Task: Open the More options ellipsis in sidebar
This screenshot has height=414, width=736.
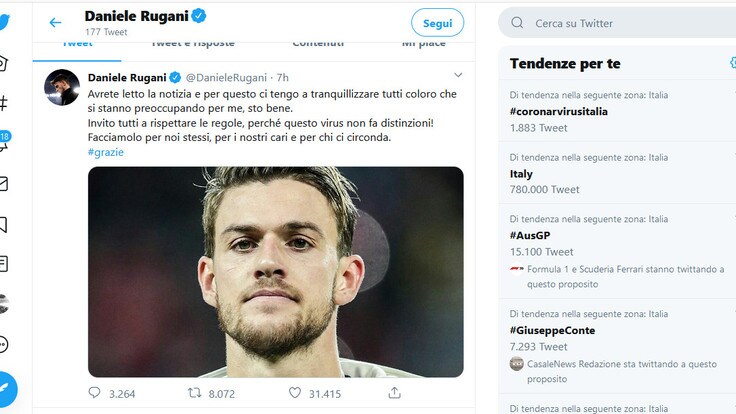Action: pyautogui.click(x=4, y=344)
